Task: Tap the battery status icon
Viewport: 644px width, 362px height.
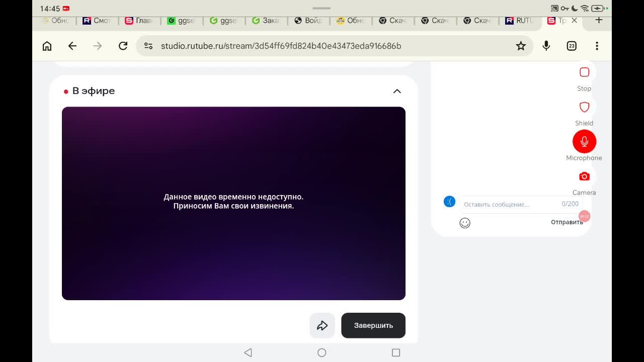Action: click(599, 9)
